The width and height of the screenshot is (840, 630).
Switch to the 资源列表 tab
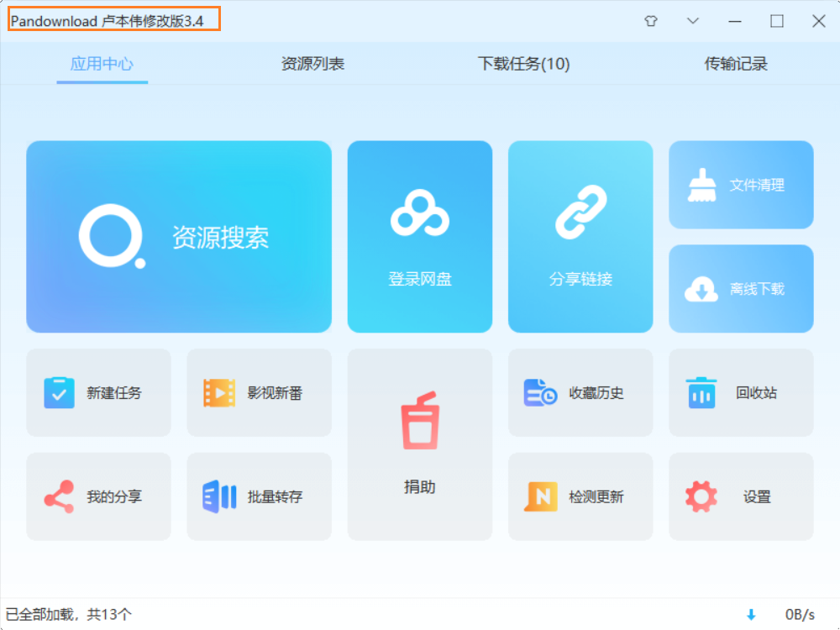pyautogui.click(x=312, y=64)
